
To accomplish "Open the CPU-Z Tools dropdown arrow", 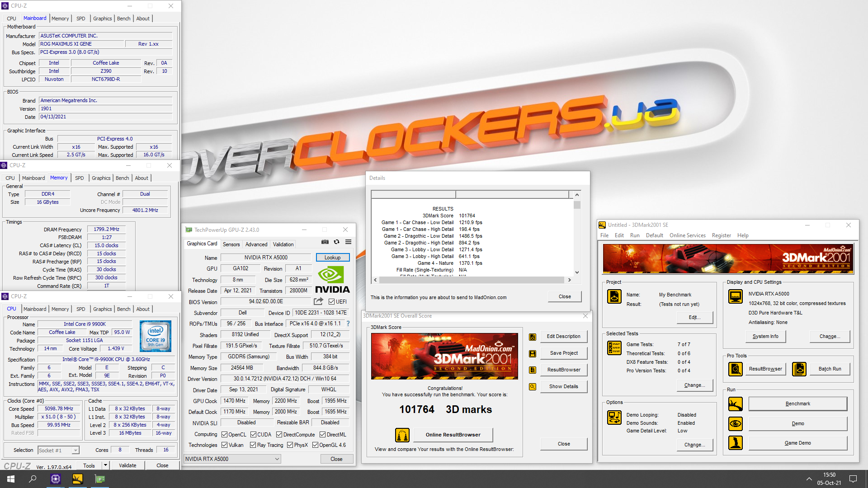I will pyautogui.click(x=105, y=465).
